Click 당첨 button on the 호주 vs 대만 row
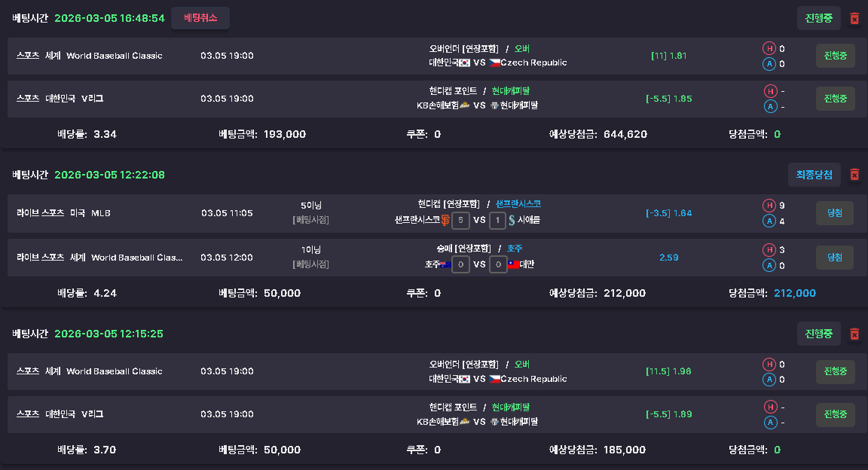This screenshot has width=868, height=470. tap(835, 258)
